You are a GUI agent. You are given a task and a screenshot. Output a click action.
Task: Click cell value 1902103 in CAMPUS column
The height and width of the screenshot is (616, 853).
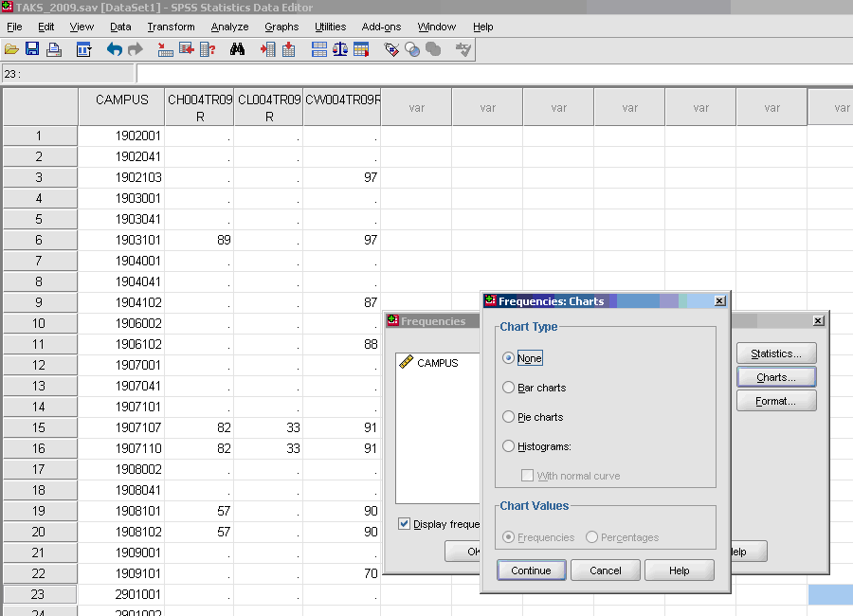(121, 177)
